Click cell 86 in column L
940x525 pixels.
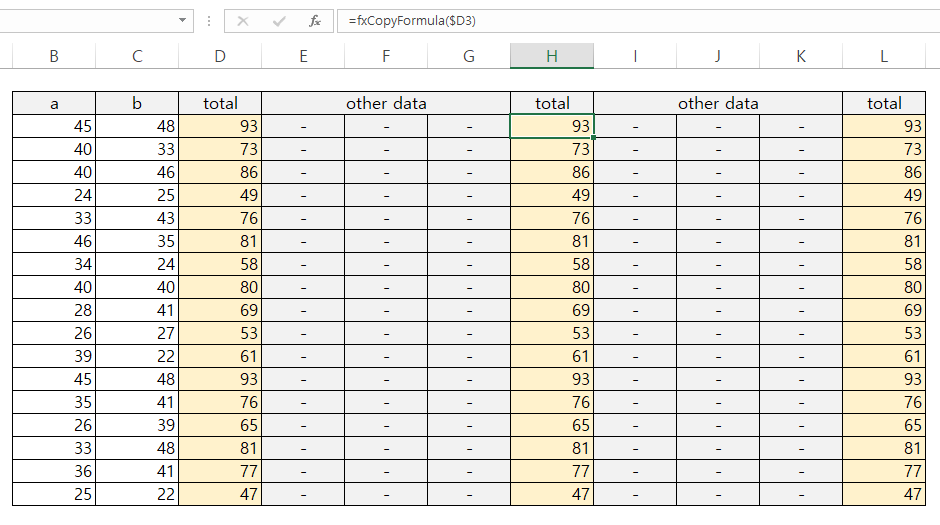[x=884, y=173]
